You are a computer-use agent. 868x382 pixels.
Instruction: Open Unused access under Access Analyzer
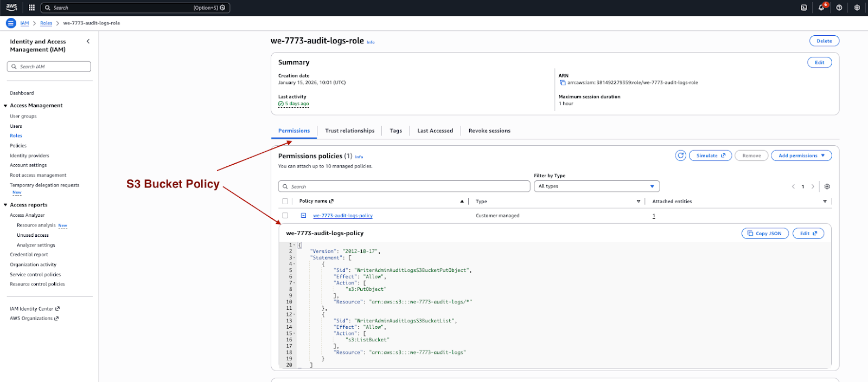click(x=33, y=235)
